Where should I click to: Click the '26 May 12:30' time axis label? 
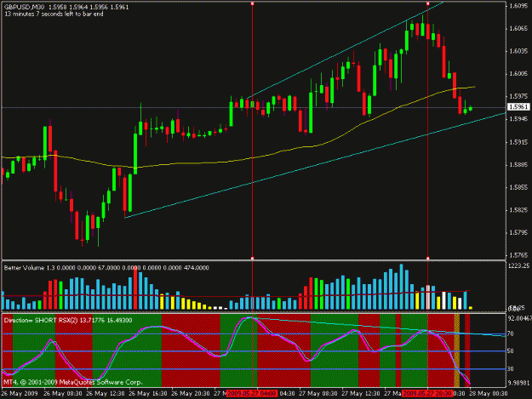point(106,394)
